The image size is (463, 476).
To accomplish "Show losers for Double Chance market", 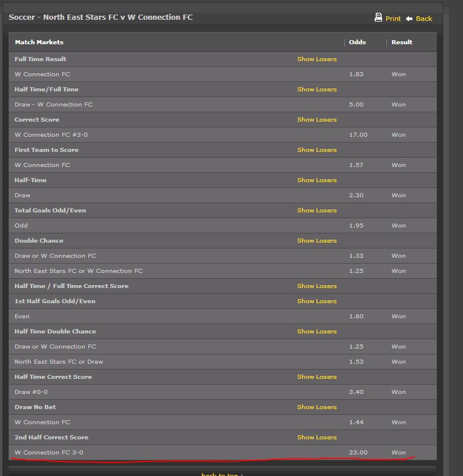I will pyautogui.click(x=317, y=241).
